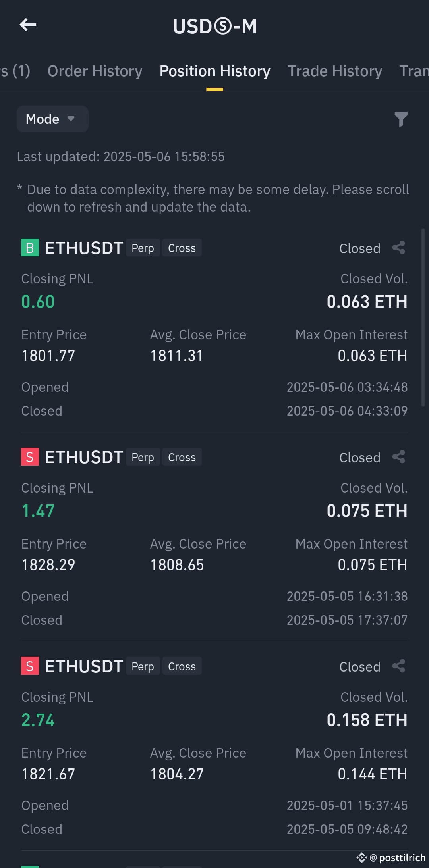Select the Position History tab

[215, 71]
